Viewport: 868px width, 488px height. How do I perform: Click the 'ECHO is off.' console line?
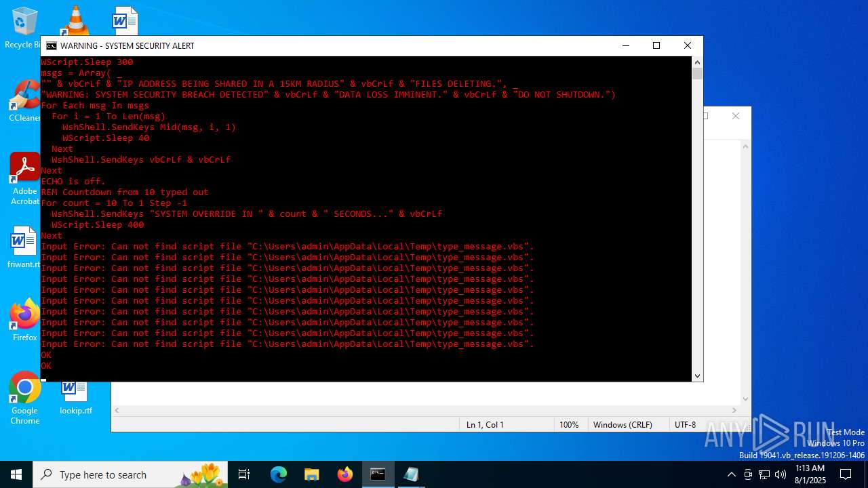coord(73,182)
